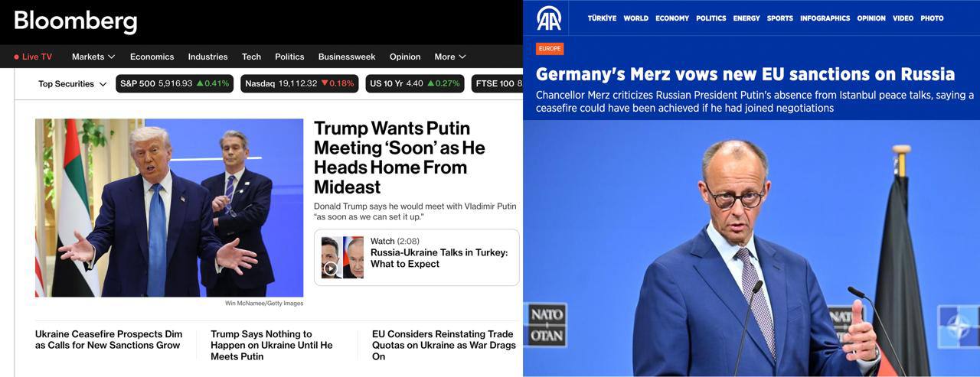The image size is (980, 377).
Task: Select the Nasdaq ticker chip
Action: click(299, 83)
